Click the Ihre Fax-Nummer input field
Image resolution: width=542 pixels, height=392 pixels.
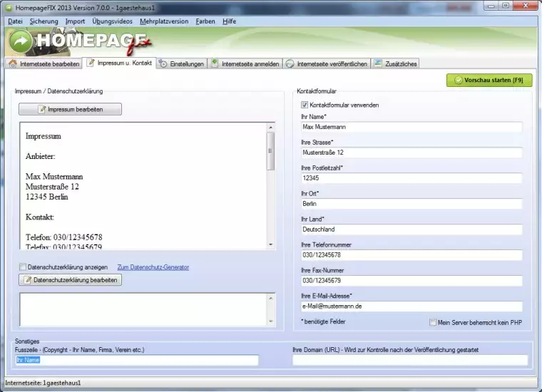(x=411, y=280)
